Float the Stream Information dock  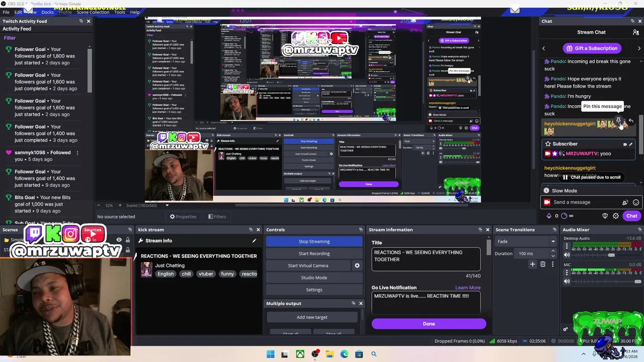tap(480, 230)
